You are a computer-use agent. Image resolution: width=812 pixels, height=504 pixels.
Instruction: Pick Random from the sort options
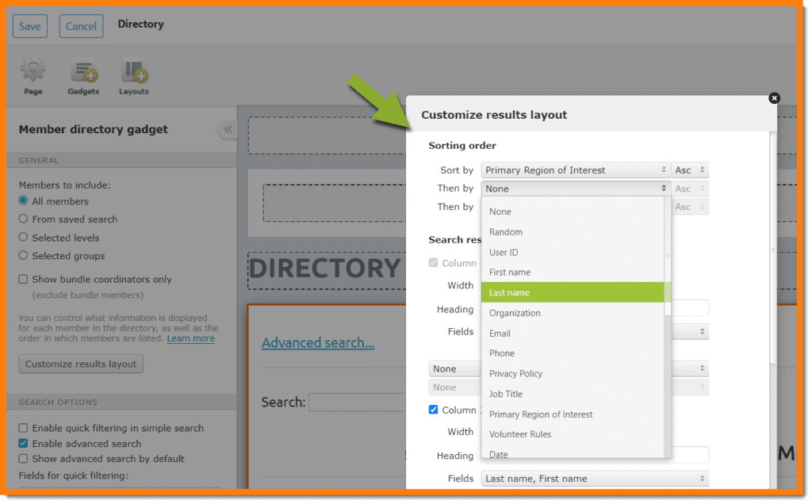506,232
